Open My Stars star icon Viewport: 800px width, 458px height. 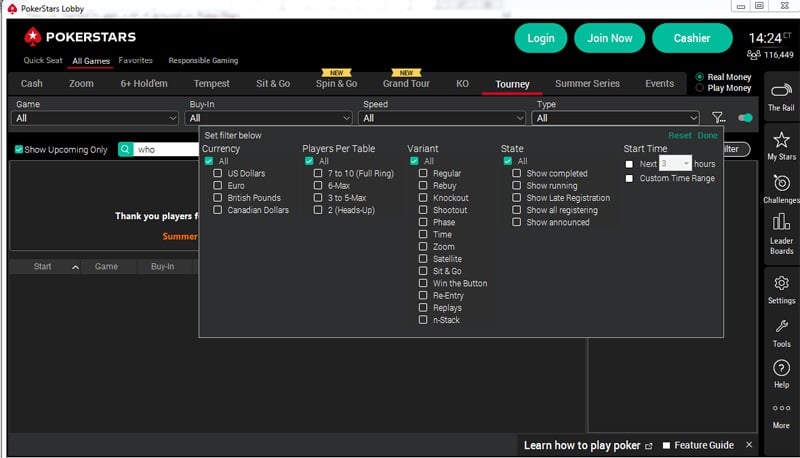(x=781, y=140)
